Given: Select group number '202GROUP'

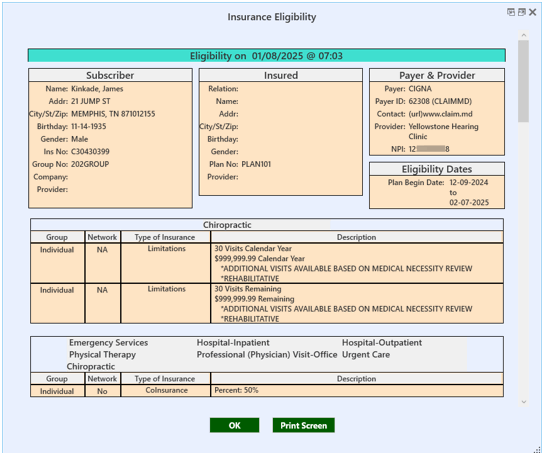Looking at the screenshot, I should [90, 164].
